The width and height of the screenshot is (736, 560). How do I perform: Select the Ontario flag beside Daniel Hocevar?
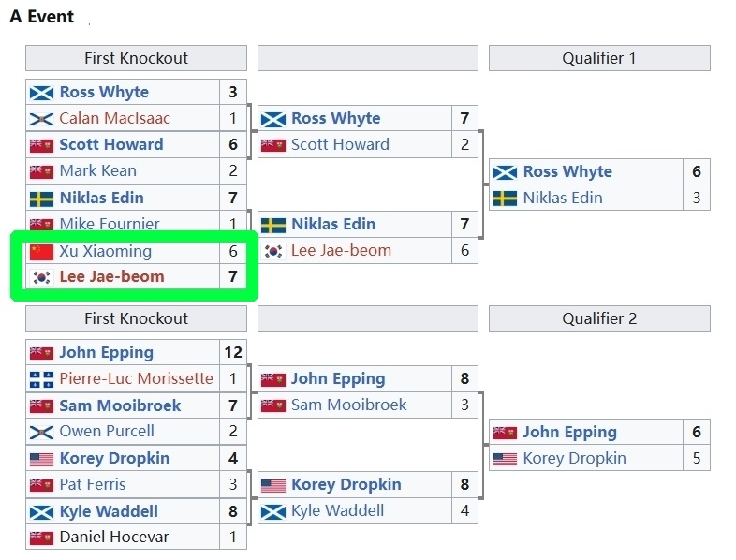pyautogui.click(x=41, y=538)
